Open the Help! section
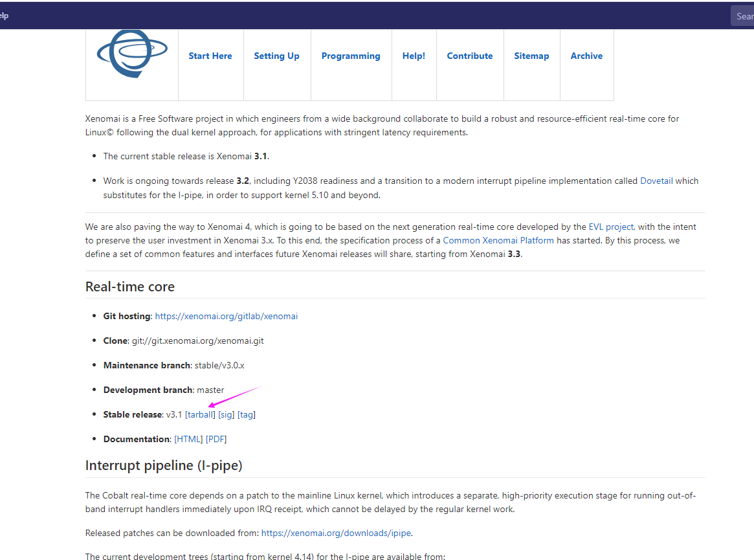This screenshot has width=754, height=560. 414,56
